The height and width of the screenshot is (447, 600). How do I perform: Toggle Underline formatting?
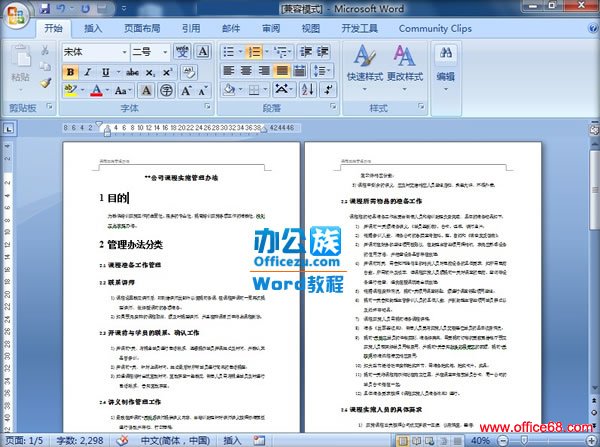[105, 72]
